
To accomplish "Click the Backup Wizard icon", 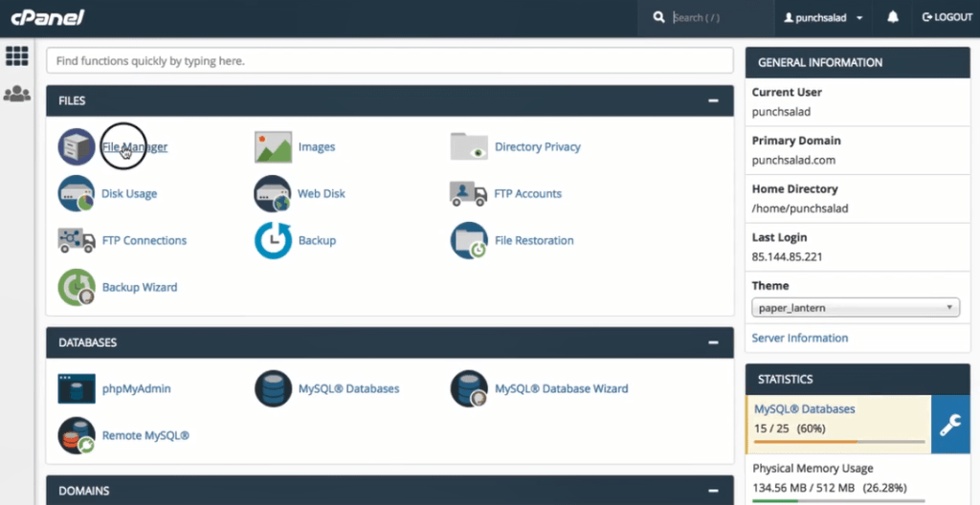I will click(x=77, y=288).
